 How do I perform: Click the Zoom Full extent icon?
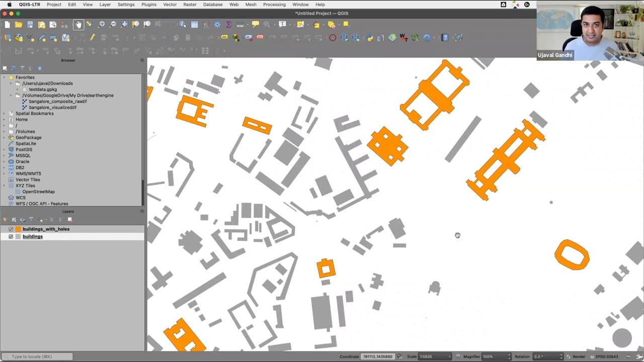click(124, 24)
